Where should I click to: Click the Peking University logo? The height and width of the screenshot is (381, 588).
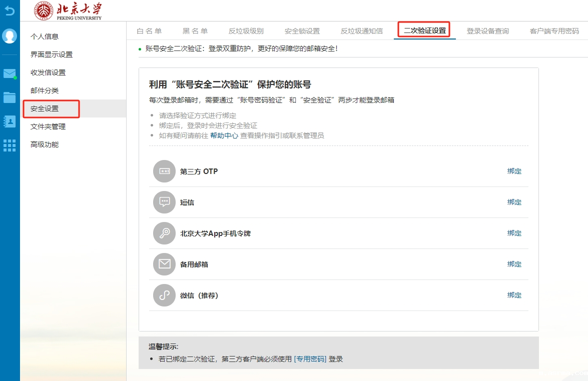[68, 10]
